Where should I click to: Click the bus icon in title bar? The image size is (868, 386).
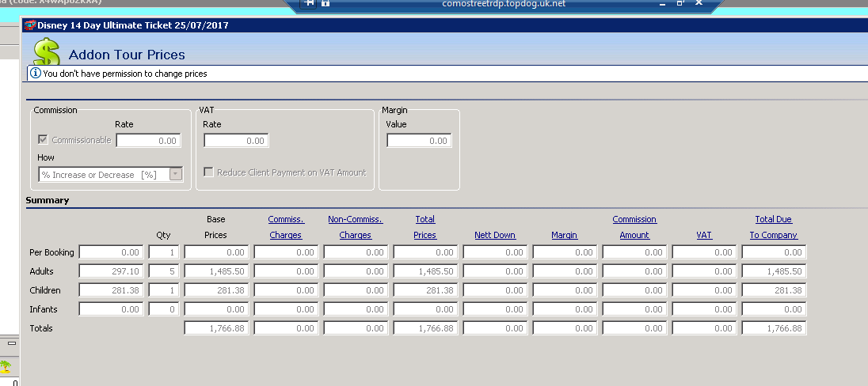point(30,25)
